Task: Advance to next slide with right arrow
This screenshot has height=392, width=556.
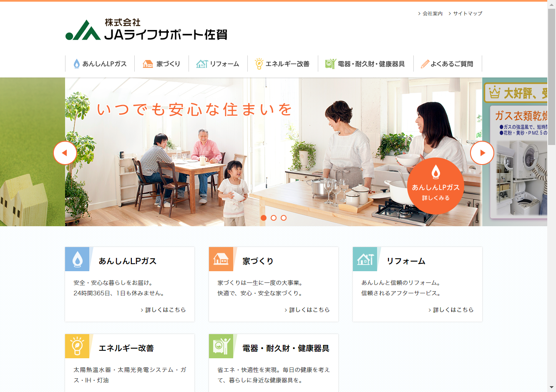Action: pyautogui.click(x=482, y=153)
